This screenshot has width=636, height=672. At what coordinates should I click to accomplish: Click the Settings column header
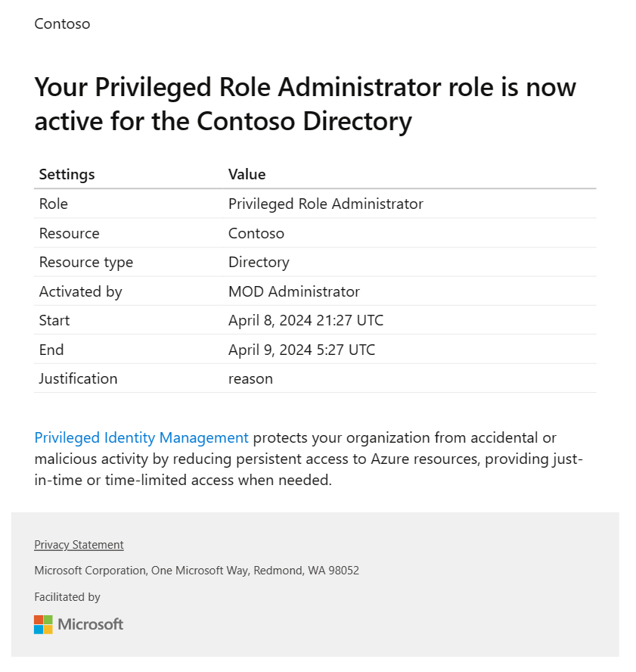[x=67, y=174]
